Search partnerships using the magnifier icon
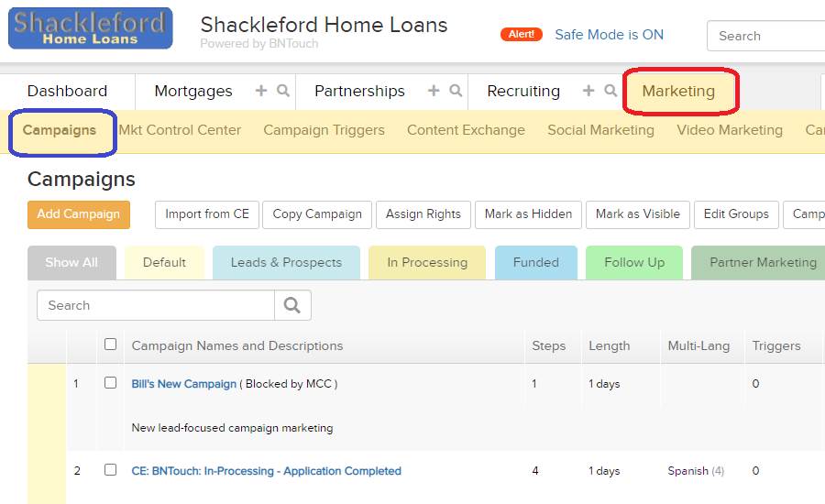This screenshot has height=504, width=825. pos(456,91)
